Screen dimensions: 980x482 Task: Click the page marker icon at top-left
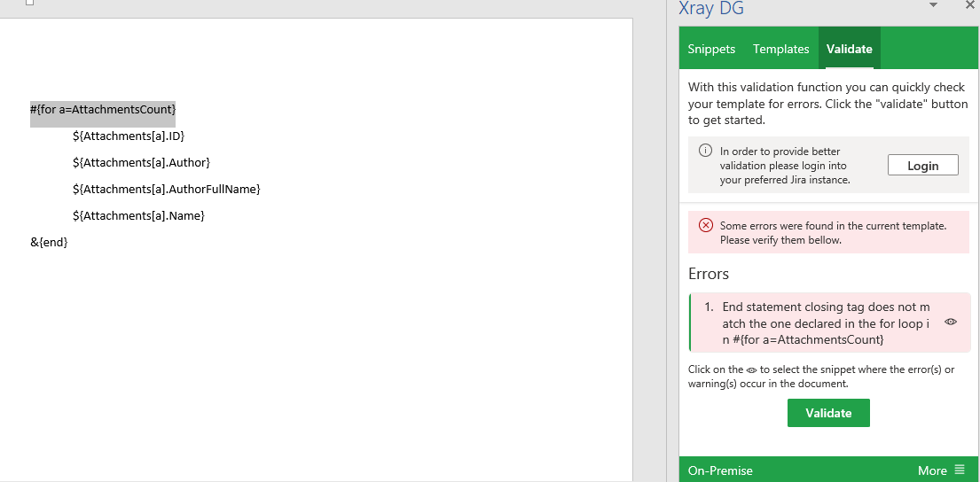(29, 3)
